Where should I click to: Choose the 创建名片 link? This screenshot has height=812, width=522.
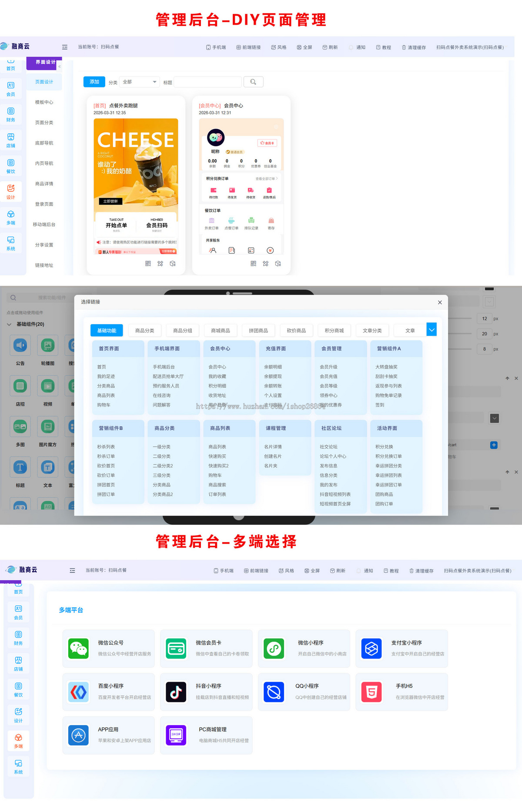(x=273, y=456)
